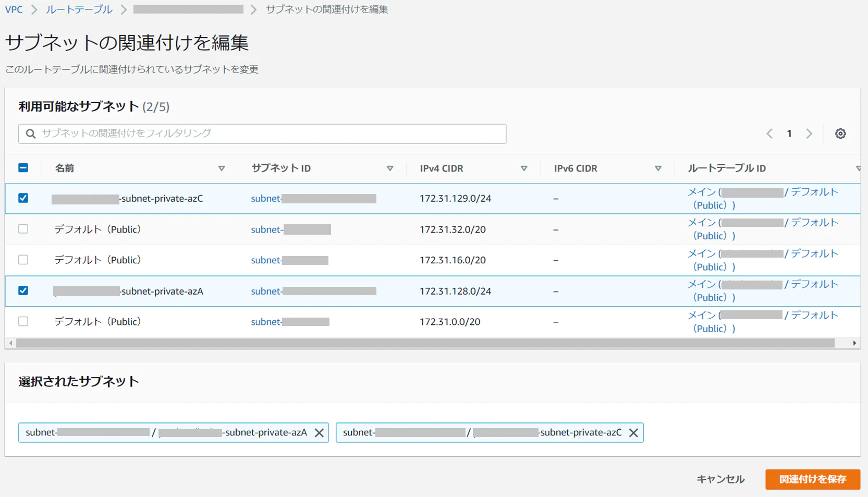Toggle the select-all header checkbox
Screen dimensions: 868x497
coord(23,168)
